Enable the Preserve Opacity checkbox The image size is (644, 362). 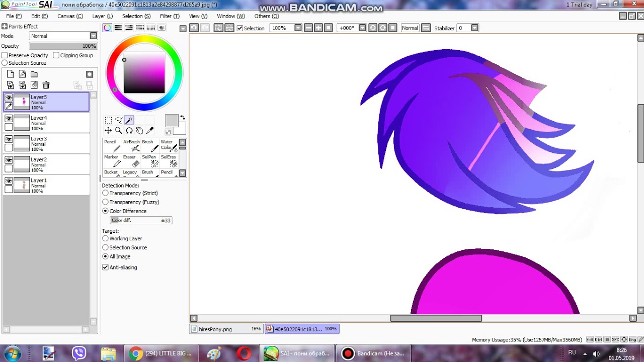[x=5, y=55]
